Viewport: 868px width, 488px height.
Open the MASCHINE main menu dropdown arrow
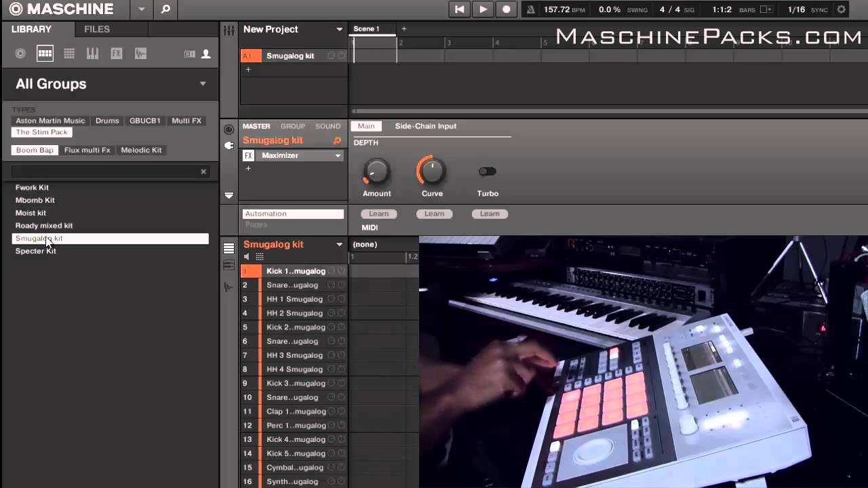coord(142,9)
